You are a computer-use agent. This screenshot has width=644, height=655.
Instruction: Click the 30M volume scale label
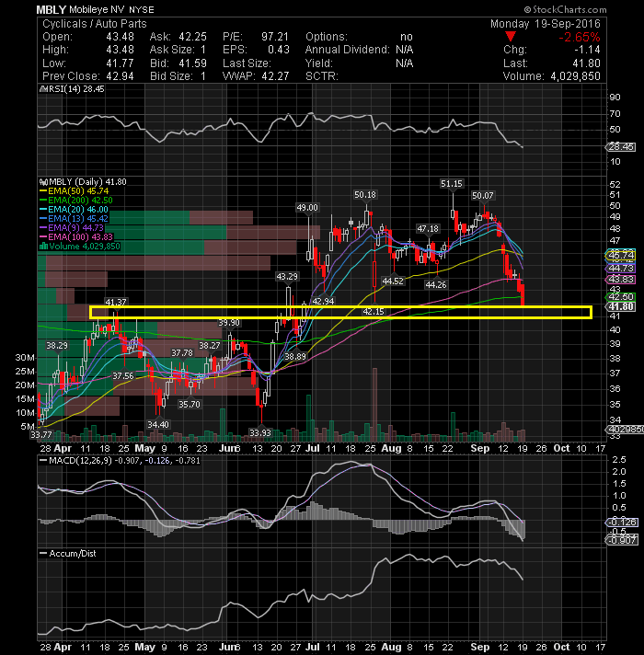point(25,358)
